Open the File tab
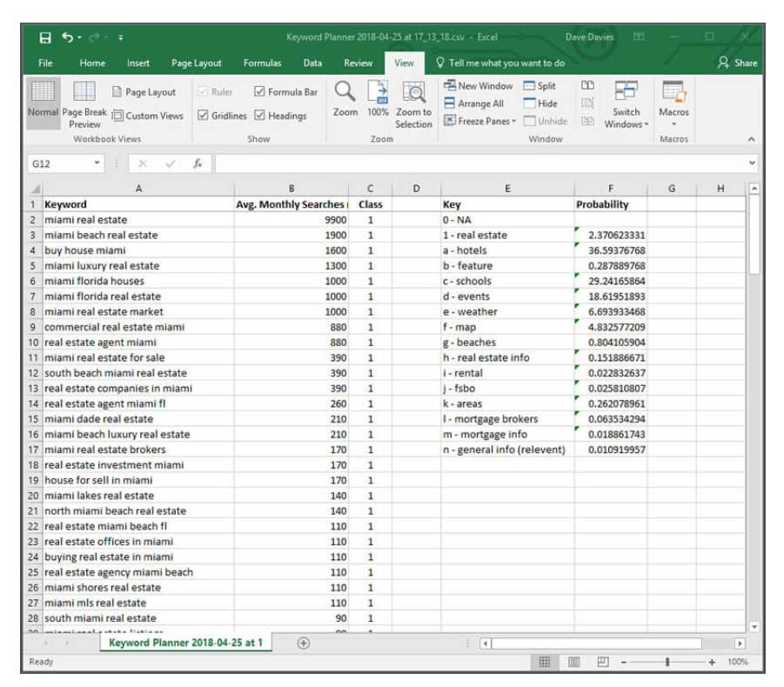 click(x=45, y=63)
